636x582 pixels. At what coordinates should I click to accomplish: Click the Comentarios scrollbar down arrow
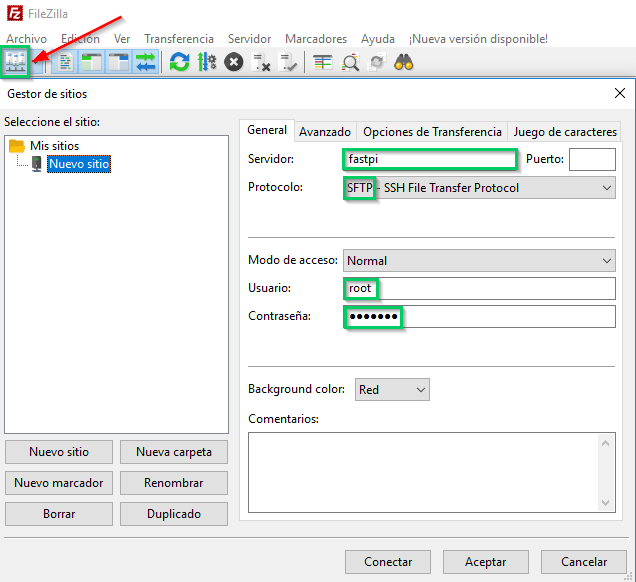tap(607, 503)
